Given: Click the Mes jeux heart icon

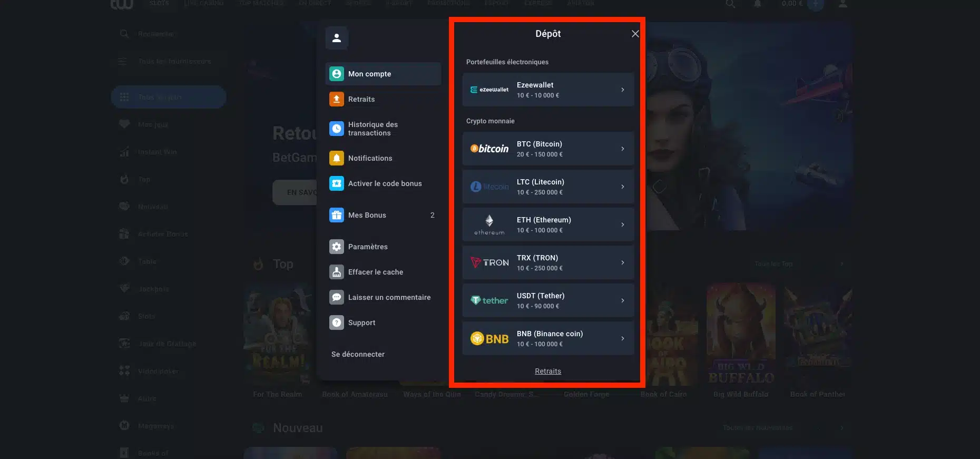Looking at the screenshot, I should (x=124, y=124).
